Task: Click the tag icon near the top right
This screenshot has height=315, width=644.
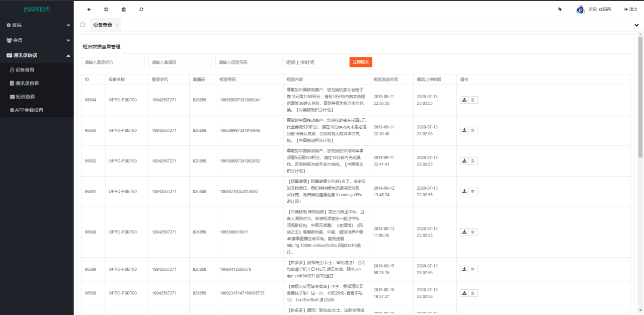Action: (x=560, y=9)
